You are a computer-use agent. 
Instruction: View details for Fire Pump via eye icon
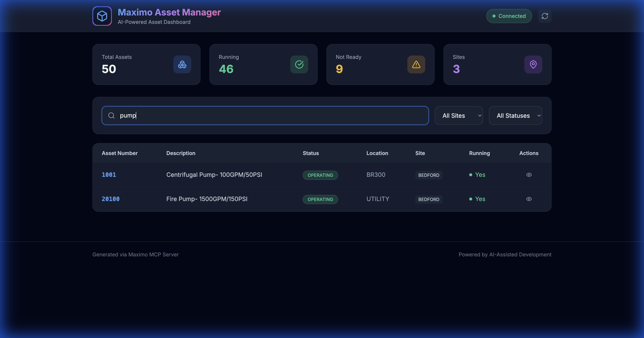tap(529, 199)
